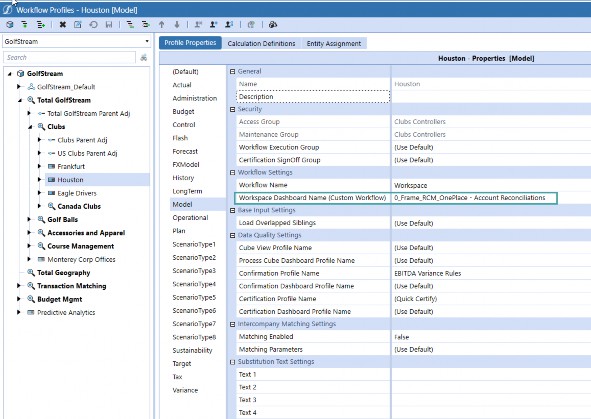The width and height of the screenshot is (591, 419).
Task: Collapse the Workflow Settings section
Action: click(x=233, y=173)
